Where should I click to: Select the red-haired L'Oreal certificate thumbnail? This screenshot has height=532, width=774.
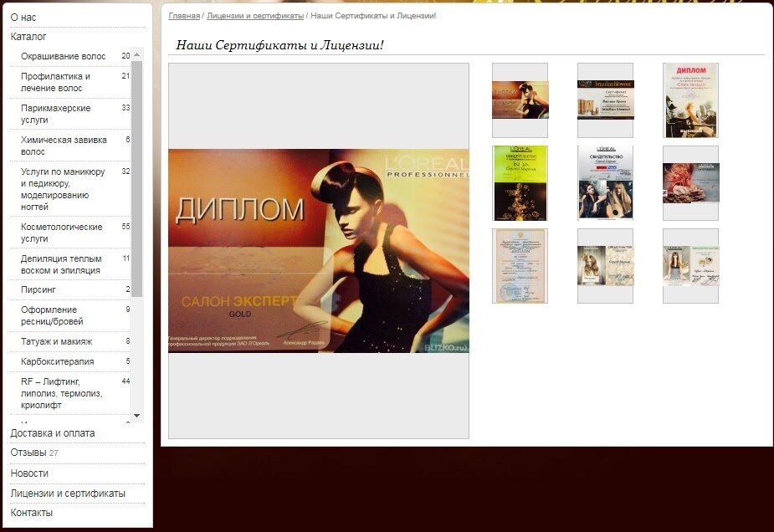(690, 183)
